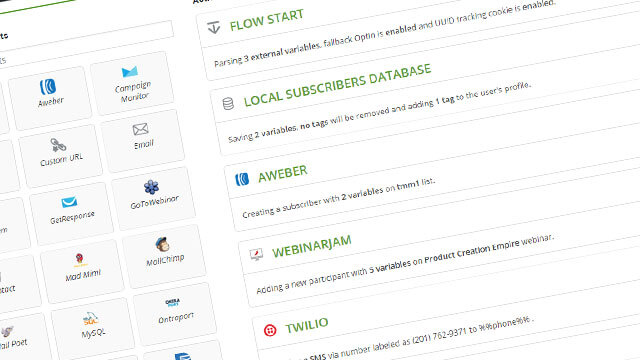
Task: Click the Flow Start arrow icon
Action: pos(213,28)
